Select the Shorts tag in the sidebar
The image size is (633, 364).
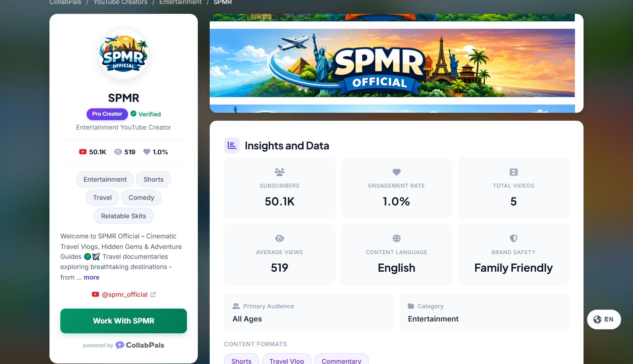tap(154, 179)
